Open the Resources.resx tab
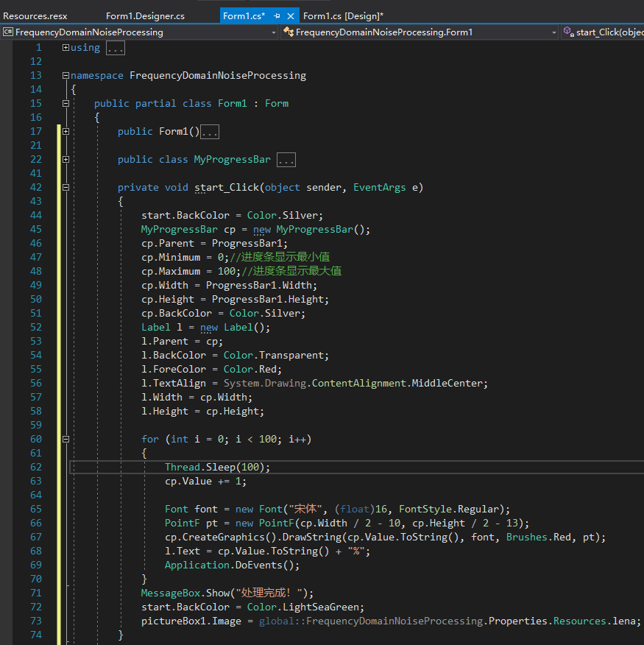The height and width of the screenshot is (645, 644). [35, 15]
